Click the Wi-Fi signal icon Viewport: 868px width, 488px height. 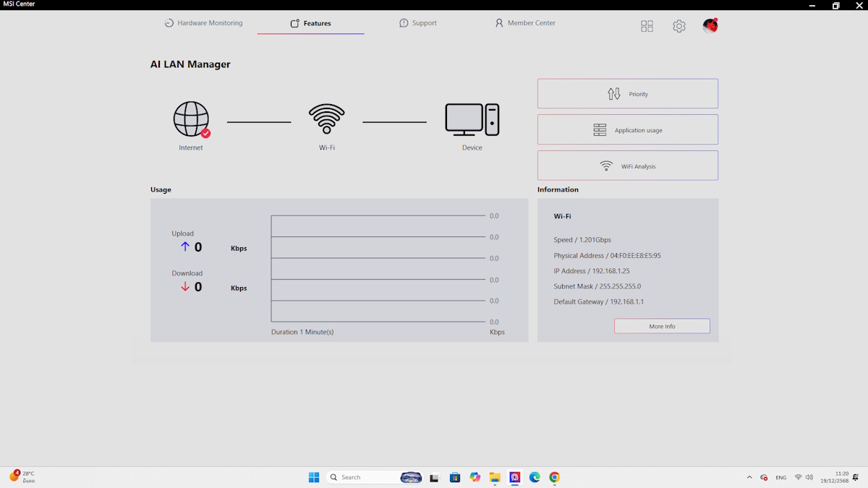[x=327, y=119]
